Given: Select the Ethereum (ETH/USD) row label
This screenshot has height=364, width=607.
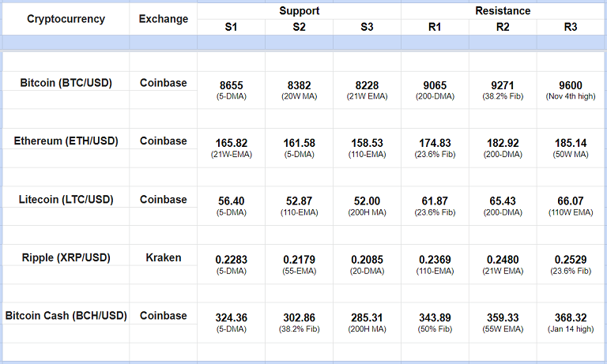Looking at the screenshot, I should [66, 141].
